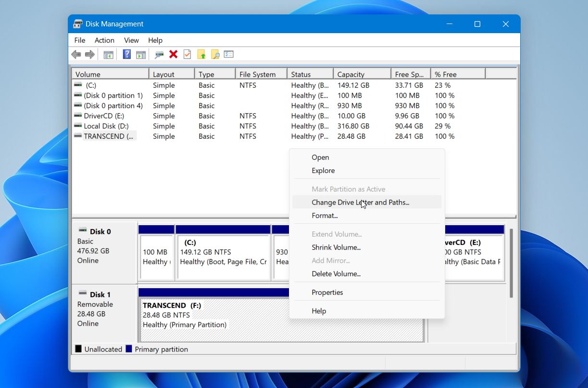Click drive icon beside (C:) volume row
This screenshot has width=588, height=388.
click(78, 85)
